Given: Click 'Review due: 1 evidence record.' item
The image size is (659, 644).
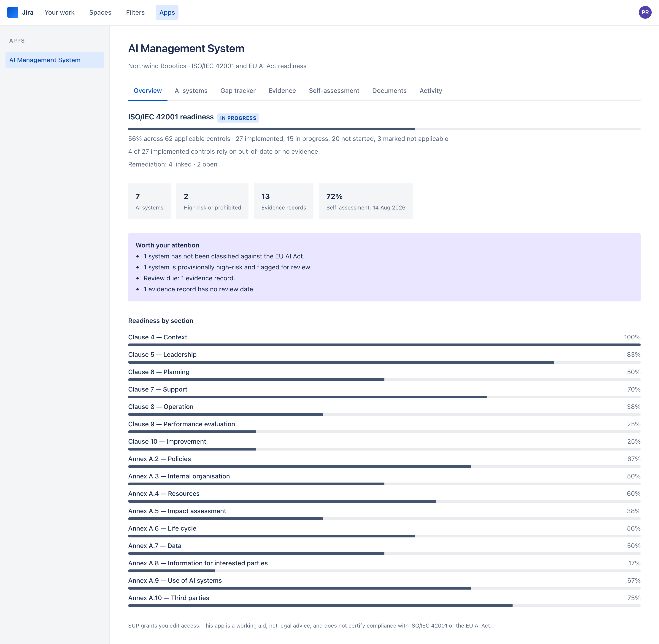Looking at the screenshot, I should coord(189,278).
